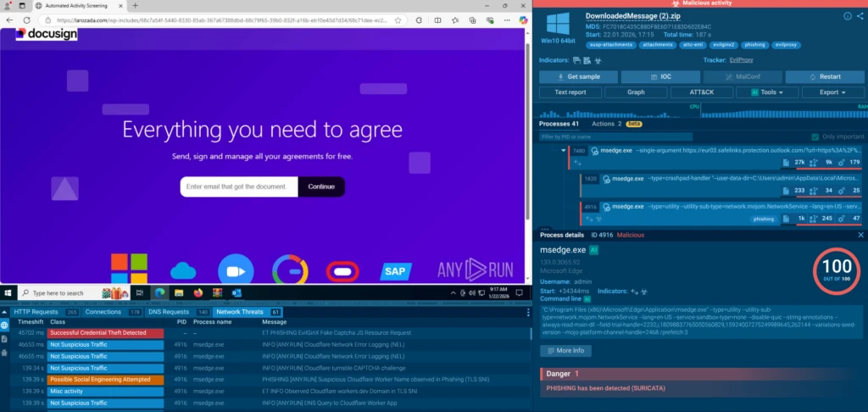Click the registry count icon on process 7480
This screenshot has height=412, width=868.
click(814, 162)
